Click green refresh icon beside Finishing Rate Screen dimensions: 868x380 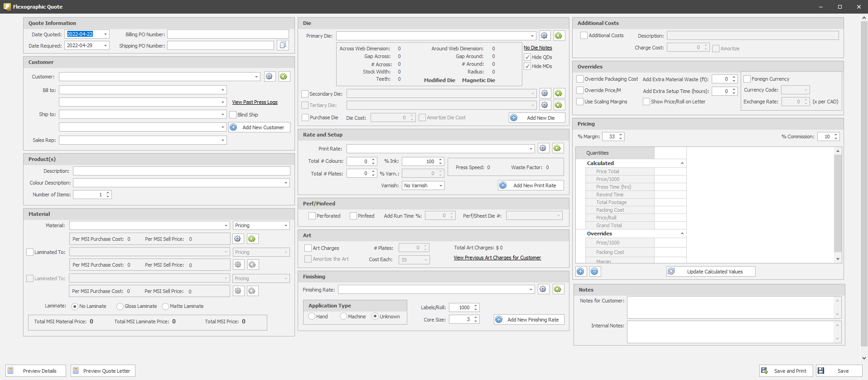click(x=558, y=289)
